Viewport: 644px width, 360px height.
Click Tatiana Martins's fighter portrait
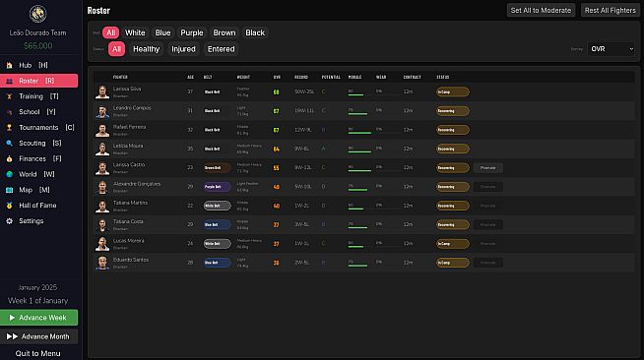click(102, 206)
